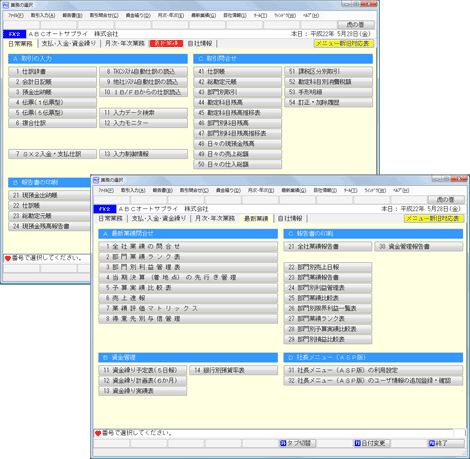Viewport: 470px width, 459px height.
Task: Click 6 複合仕訳 in the back window
Action: pyautogui.click(x=53, y=123)
